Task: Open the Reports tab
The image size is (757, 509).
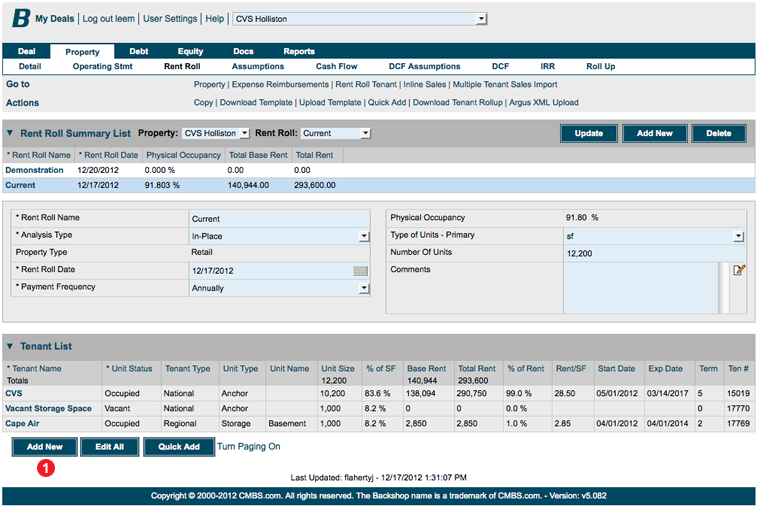Action: click(x=299, y=51)
